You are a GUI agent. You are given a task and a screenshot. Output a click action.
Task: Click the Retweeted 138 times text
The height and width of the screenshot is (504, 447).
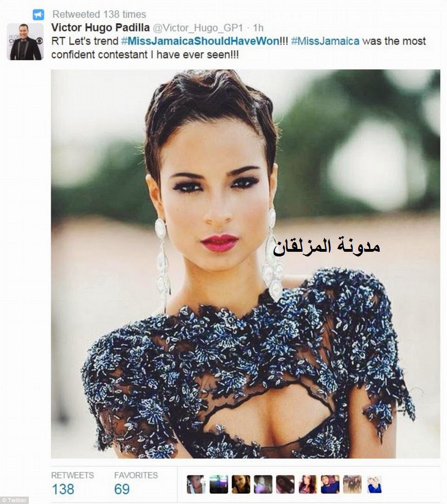coord(99,14)
